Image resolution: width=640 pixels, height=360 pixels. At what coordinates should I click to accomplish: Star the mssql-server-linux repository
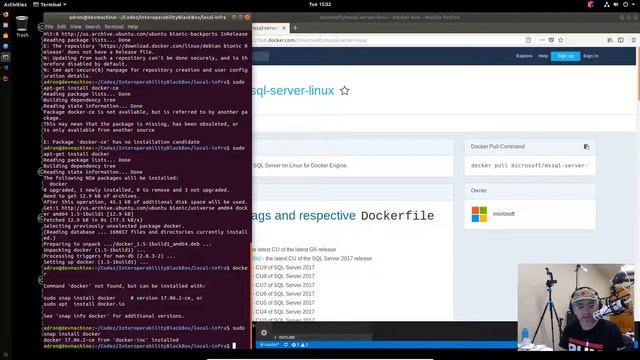[344, 91]
